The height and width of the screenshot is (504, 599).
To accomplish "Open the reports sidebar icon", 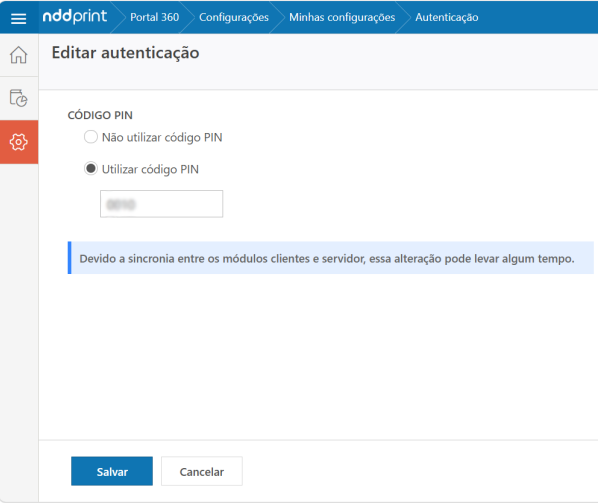I will [18, 98].
